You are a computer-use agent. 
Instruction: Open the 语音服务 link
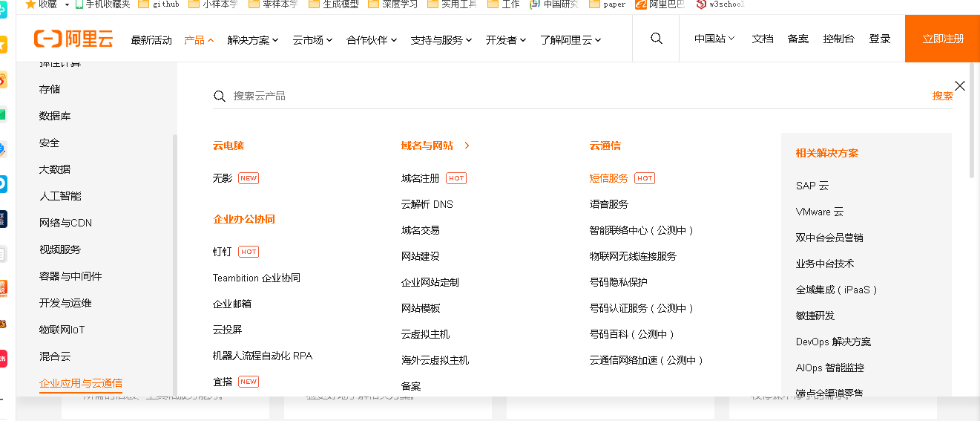pyautogui.click(x=609, y=204)
